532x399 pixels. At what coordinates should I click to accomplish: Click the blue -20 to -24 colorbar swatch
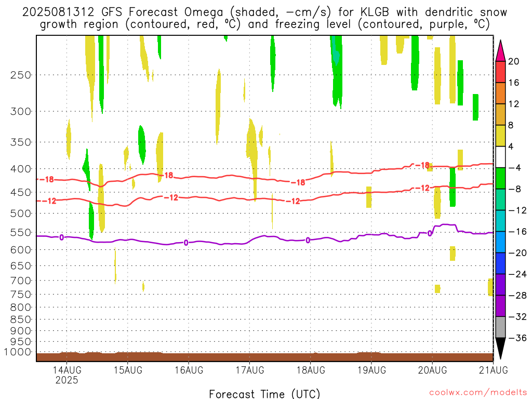500,263
